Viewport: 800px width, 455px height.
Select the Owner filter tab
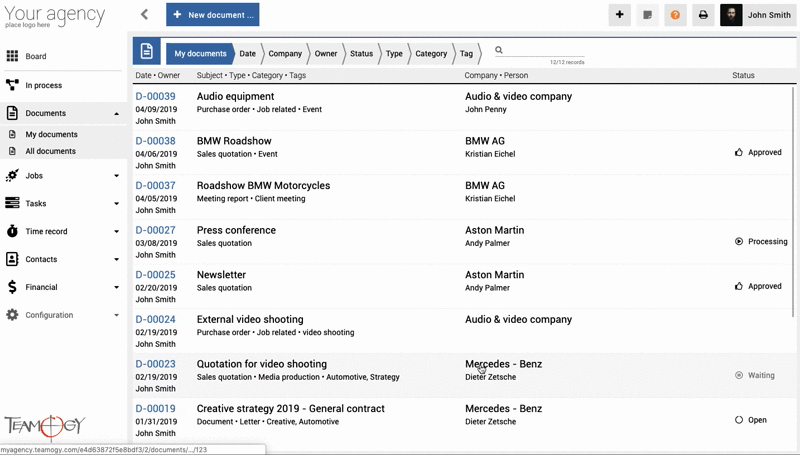(x=326, y=54)
